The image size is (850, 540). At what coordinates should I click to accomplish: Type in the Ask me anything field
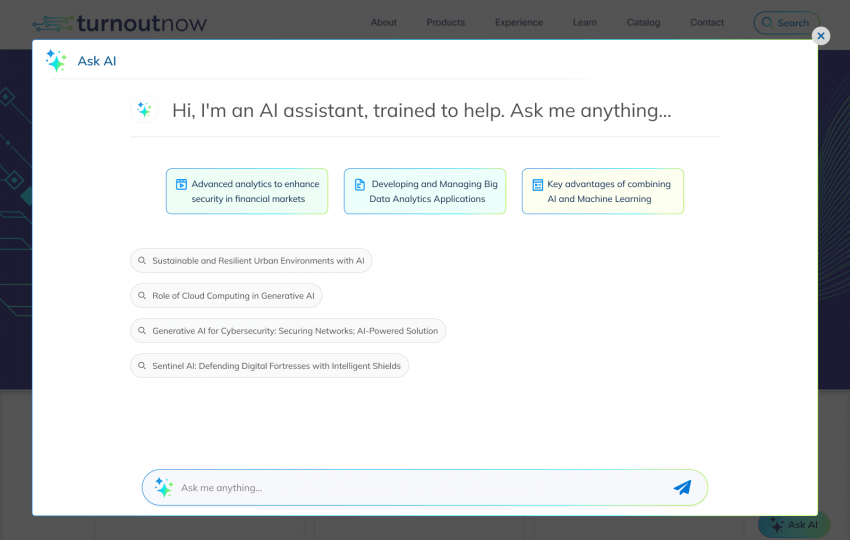click(x=420, y=488)
